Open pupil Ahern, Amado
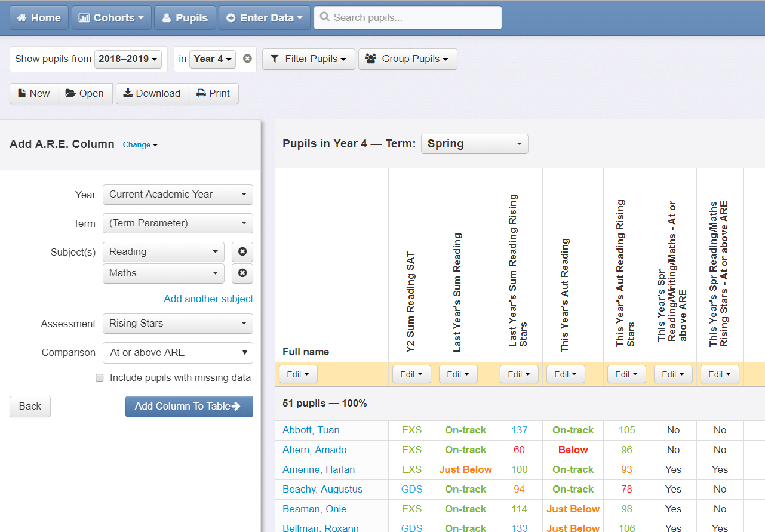 [315, 450]
